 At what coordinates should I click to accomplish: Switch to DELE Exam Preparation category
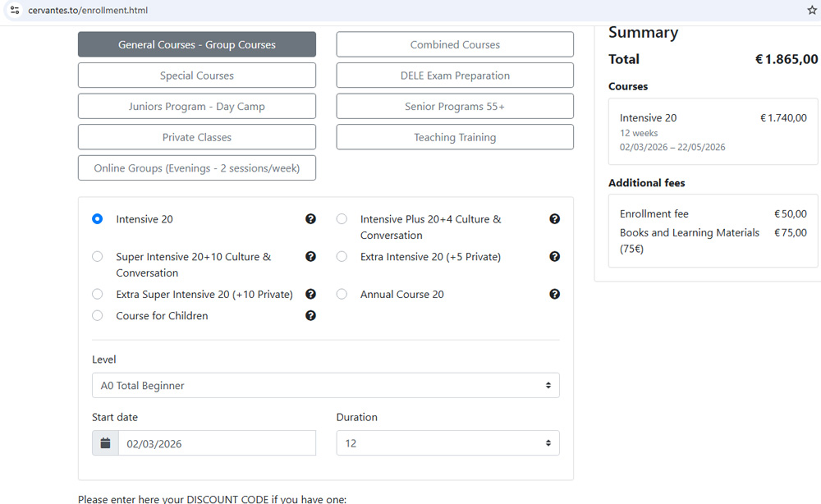(455, 76)
